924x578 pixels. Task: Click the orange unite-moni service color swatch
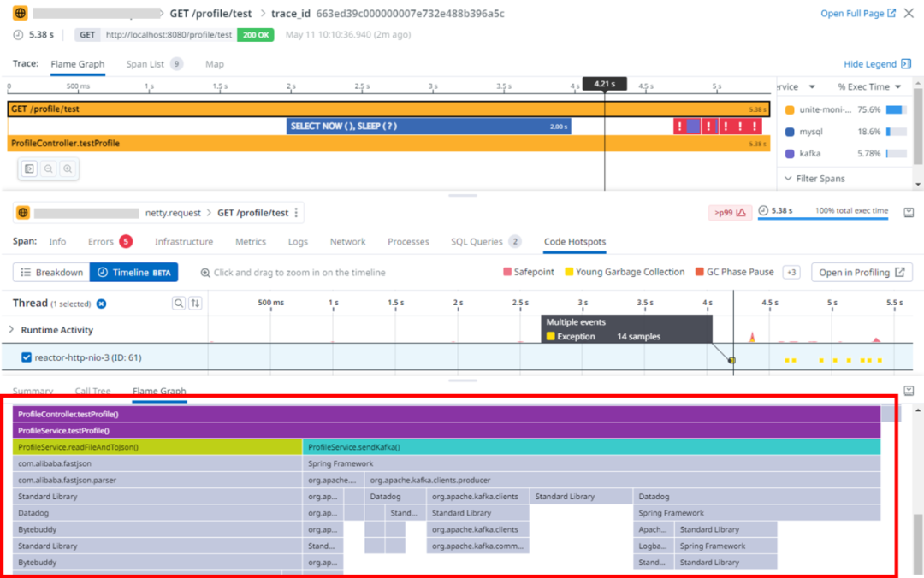click(790, 109)
